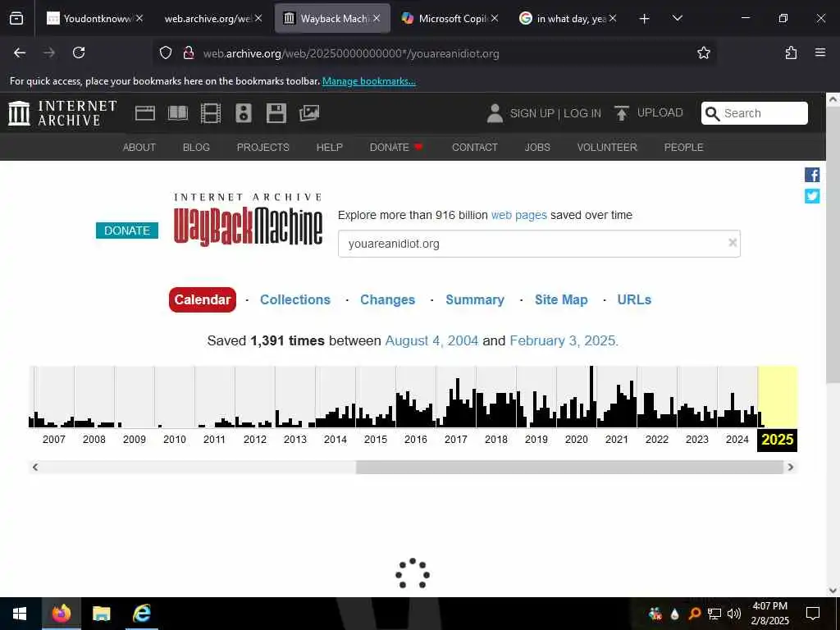Click the Firefox taskbar icon

[x=62, y=614]
